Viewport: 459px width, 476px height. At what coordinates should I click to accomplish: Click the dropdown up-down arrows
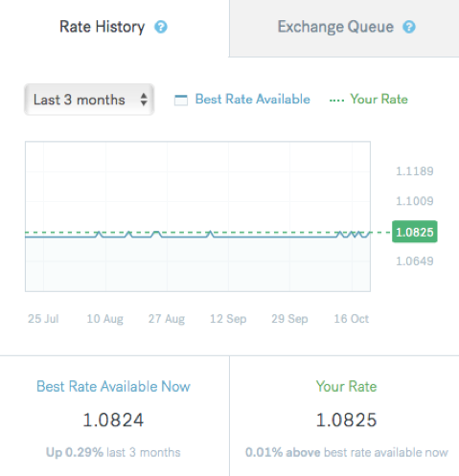click(144, 100)
